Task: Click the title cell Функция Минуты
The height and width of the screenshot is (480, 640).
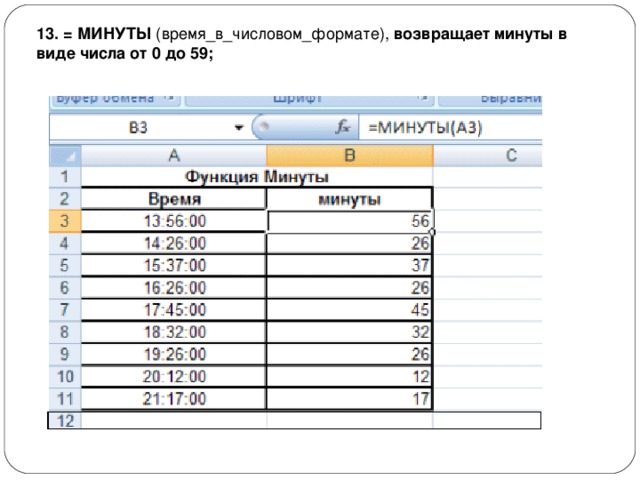Action: coord(257,177)
